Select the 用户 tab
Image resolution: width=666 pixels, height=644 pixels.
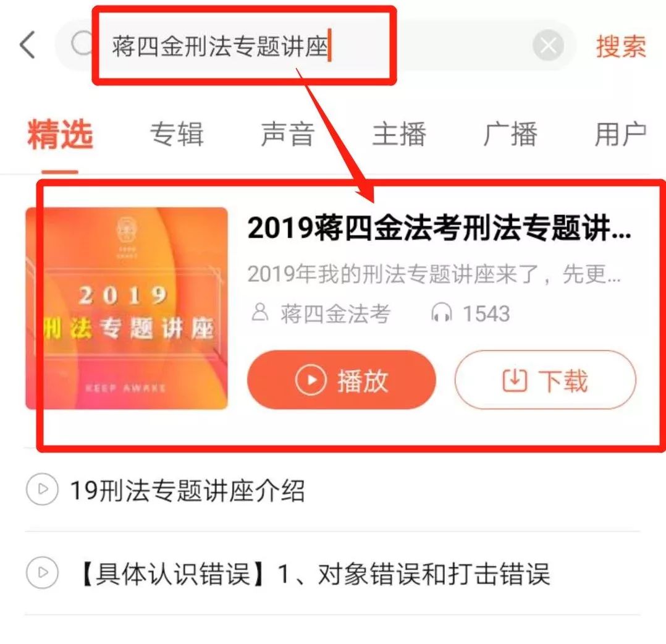(x=620, y=134)
